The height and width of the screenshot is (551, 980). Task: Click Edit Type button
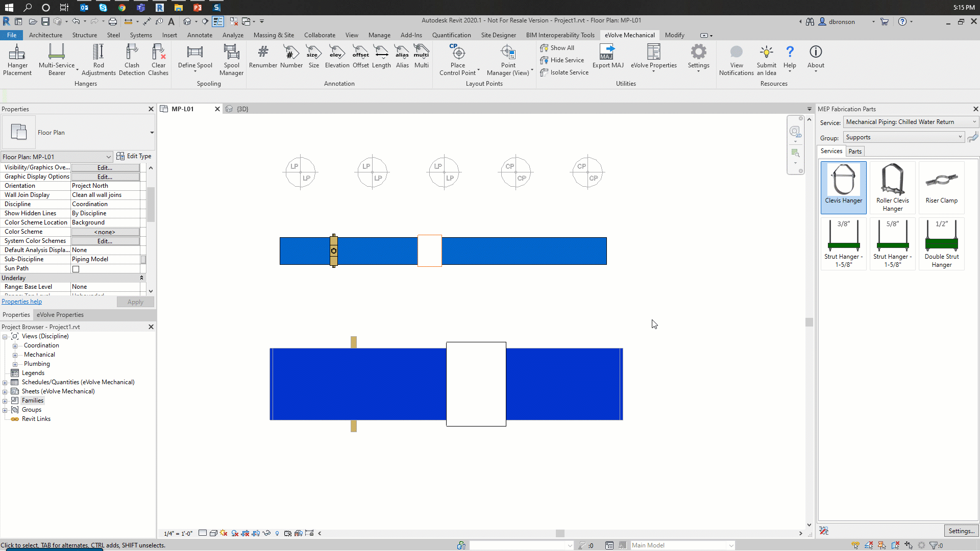[x=134, y=156]
